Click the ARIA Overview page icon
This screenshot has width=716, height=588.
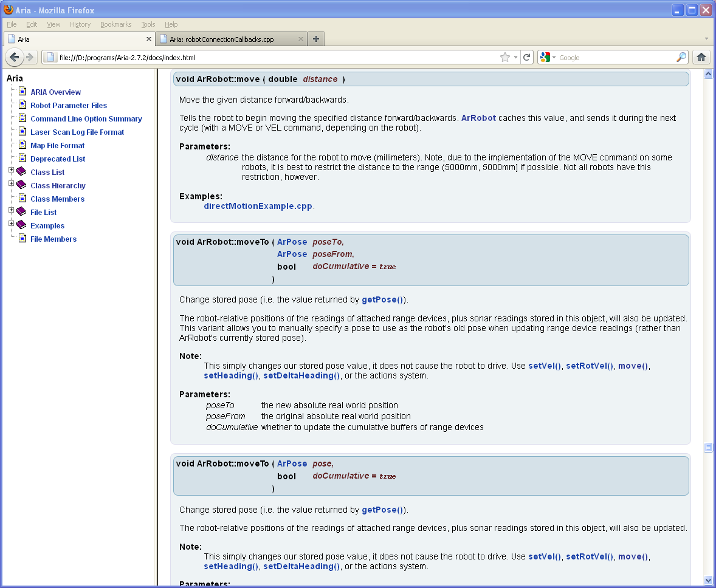pyautogui.click(x=22, y=92)
